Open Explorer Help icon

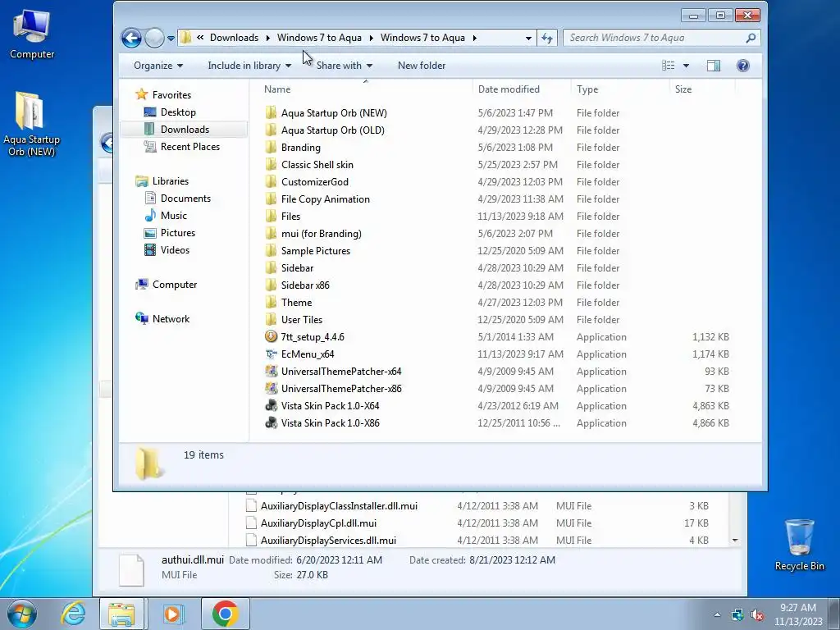click(x=742, y=66)
